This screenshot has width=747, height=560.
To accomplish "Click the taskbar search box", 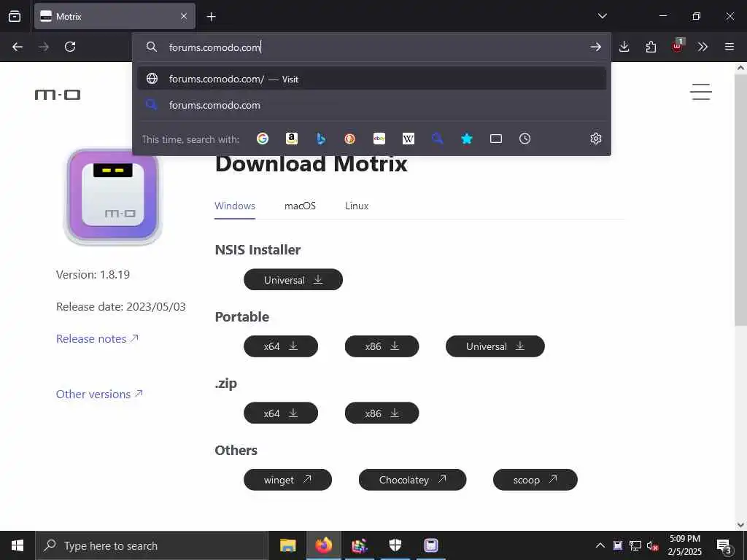I will click(152, 545).
